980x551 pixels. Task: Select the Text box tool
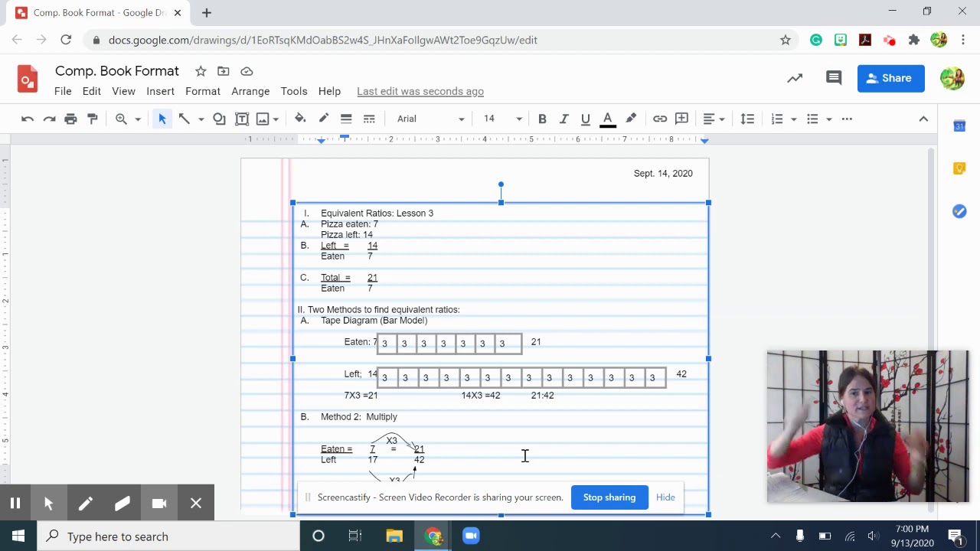[x=242, y=119]
